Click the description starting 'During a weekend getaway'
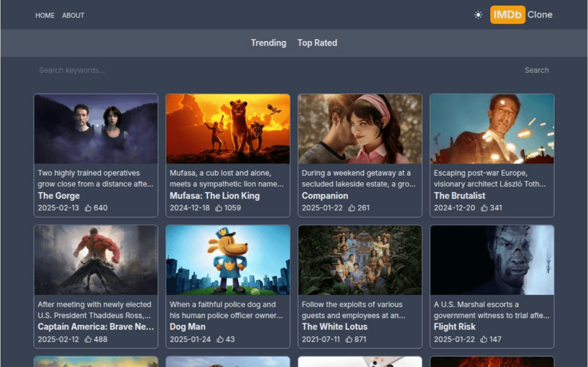This screenshot has width=588, height=367. pos(359,179)
